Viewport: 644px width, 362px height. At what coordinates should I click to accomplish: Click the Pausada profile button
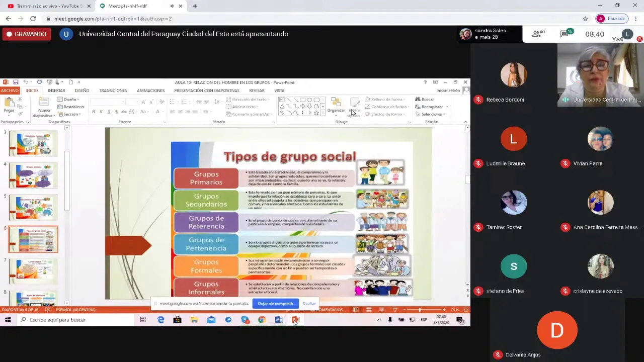coord(611,19)
